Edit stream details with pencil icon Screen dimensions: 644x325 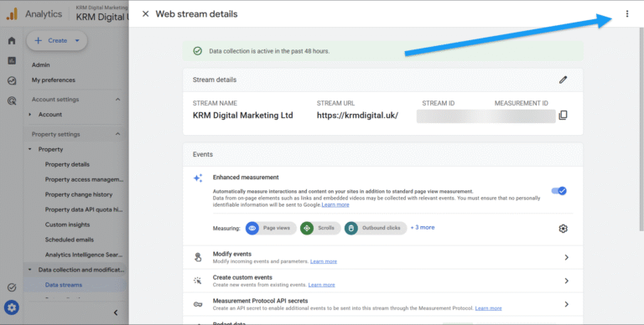(x=563, y=80)
